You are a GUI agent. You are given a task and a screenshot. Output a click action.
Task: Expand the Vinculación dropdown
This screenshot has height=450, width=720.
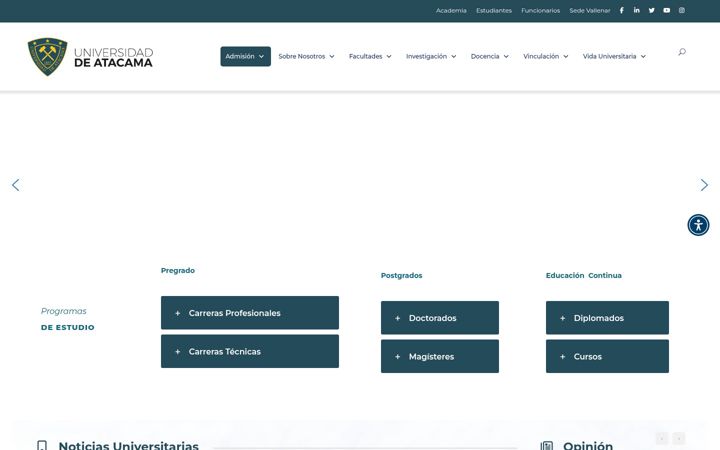pos(546,56)
